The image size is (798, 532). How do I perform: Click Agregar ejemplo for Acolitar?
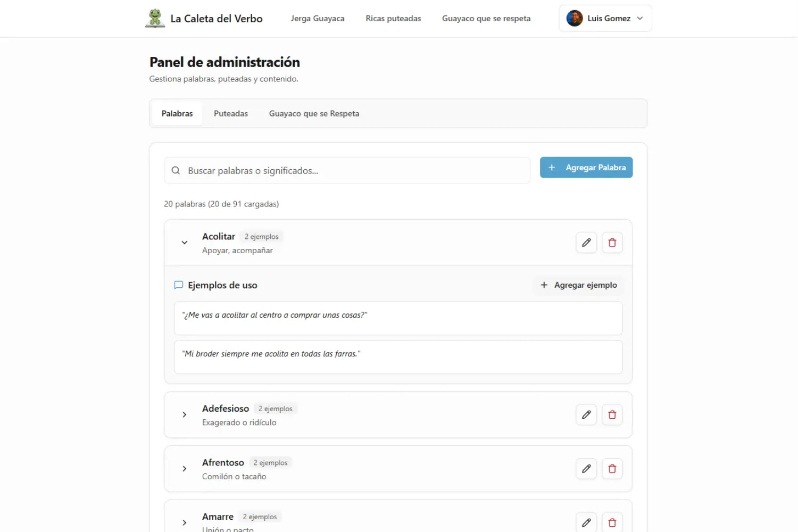578,285
